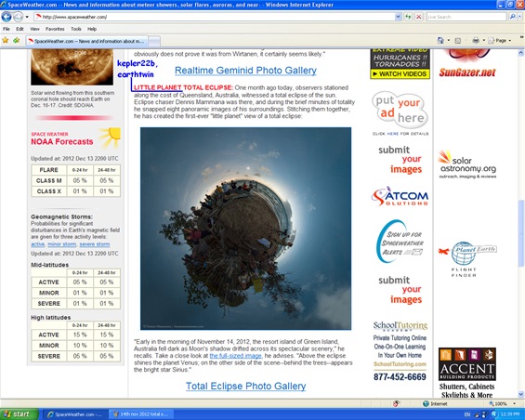Expand the toolbar overflow chevron

[x=522, y=37]
